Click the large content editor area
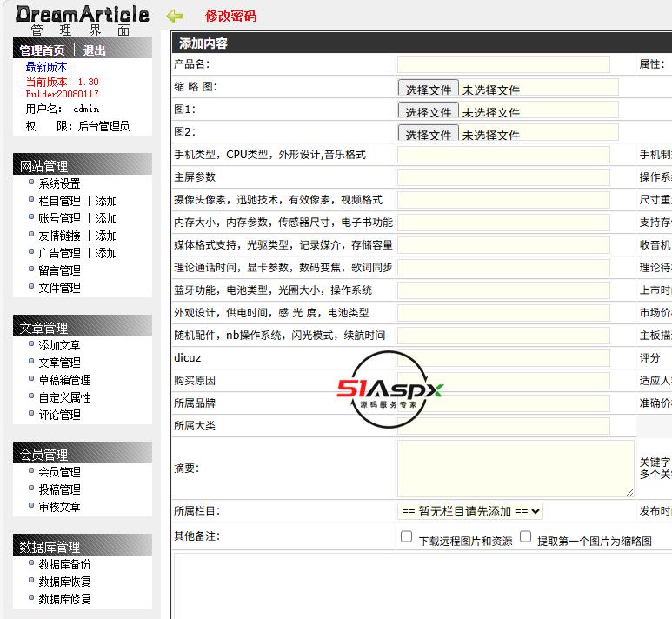This screenshot has height=619, width=672. [x=422, y=586]
